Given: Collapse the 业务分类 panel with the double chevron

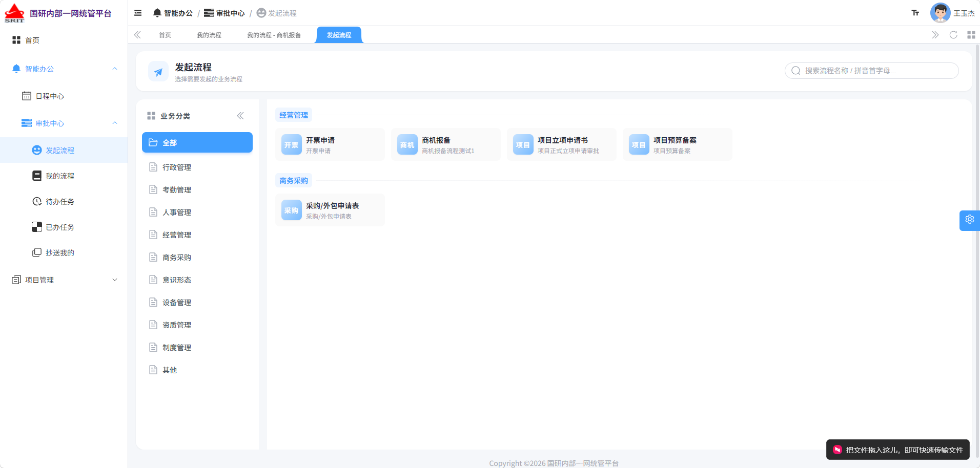Looking at the screenshot, I should pyautogui.click(x=240, y=116).
